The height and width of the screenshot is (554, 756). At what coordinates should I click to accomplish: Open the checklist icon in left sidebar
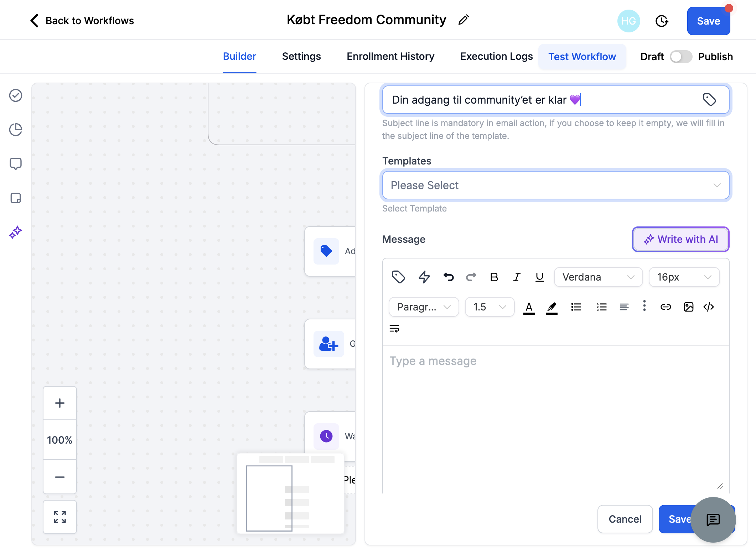click(16, 95)
